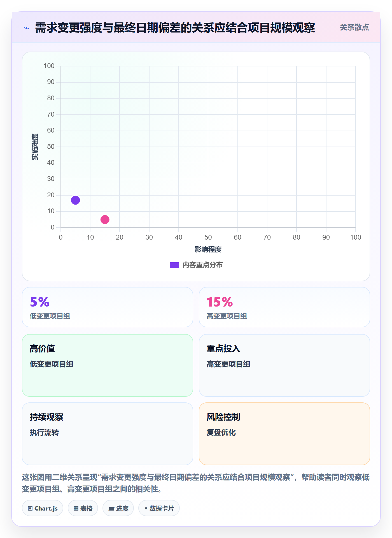Screen dimensions: 392x538
Task: Click the icon inside the Chart.js chip
Action: [x=30, y=509]
